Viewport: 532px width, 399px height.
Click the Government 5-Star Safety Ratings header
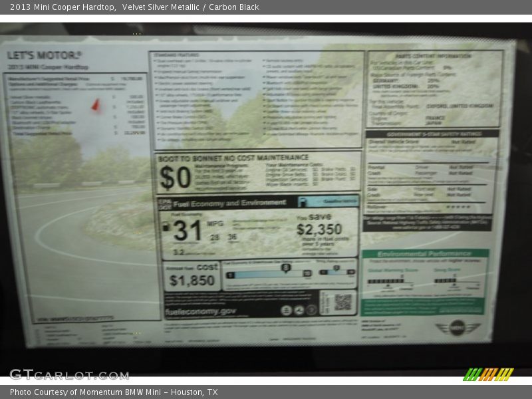pos(433,134)
